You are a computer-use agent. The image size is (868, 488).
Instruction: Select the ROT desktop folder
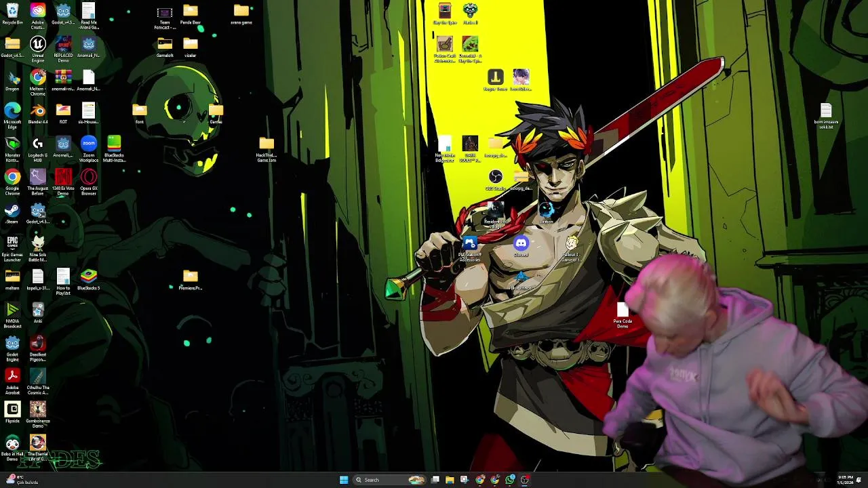coord(63,114)
